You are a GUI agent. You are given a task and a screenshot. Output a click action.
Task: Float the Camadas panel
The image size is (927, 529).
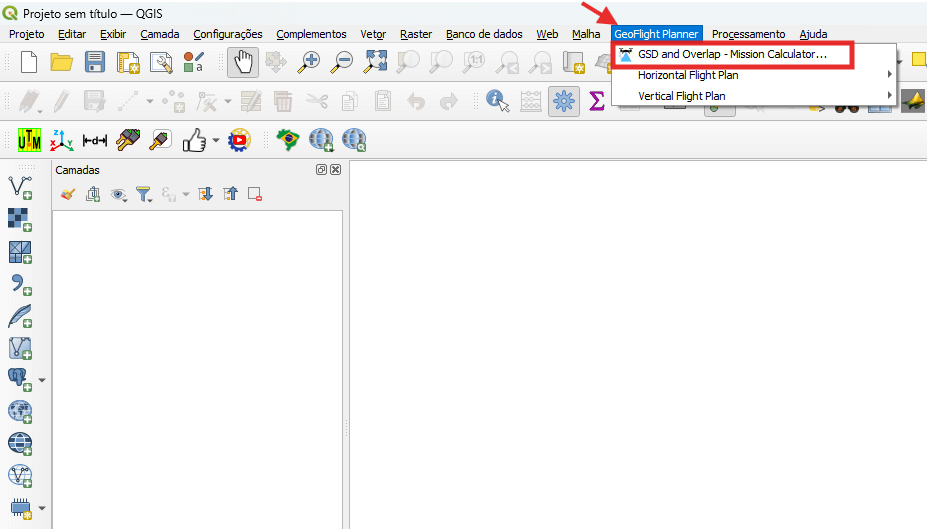click(321, 170)
